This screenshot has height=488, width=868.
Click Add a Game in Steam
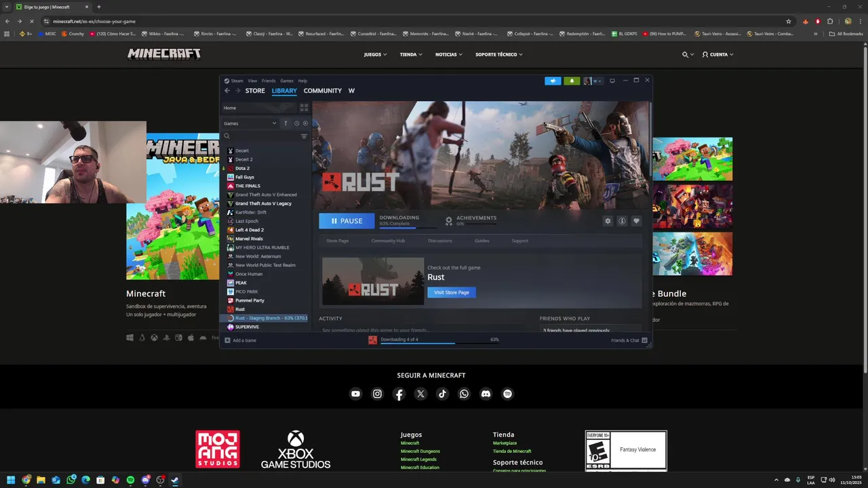pyautogui.click(x=241, y=340)
